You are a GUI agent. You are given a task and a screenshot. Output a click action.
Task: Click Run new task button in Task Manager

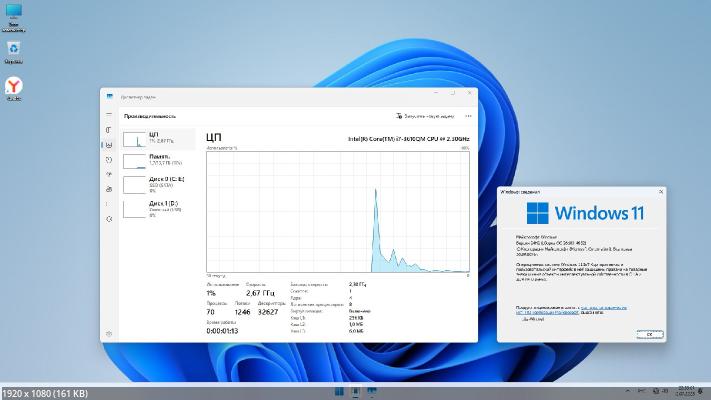click(425, 116)
